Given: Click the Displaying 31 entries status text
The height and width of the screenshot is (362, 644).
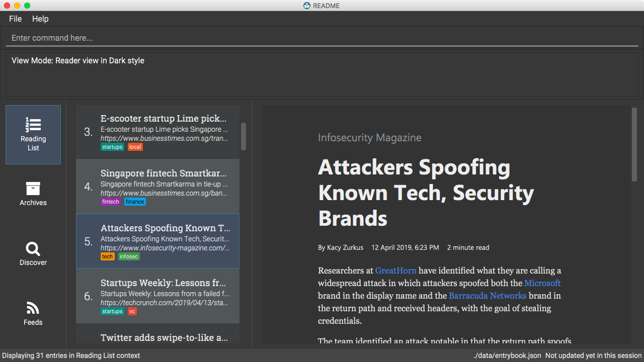Looking at the screenshot, I should [71, 355].
